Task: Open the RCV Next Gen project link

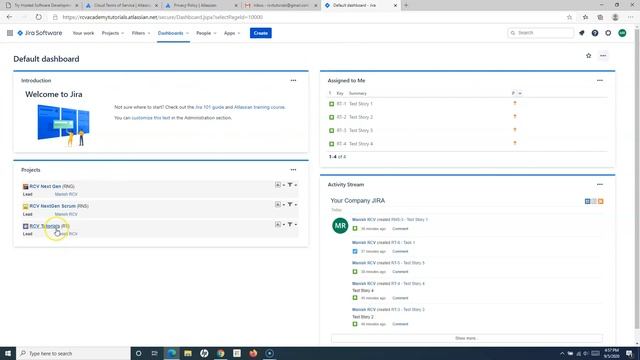Action: click(x=45, y=187)
